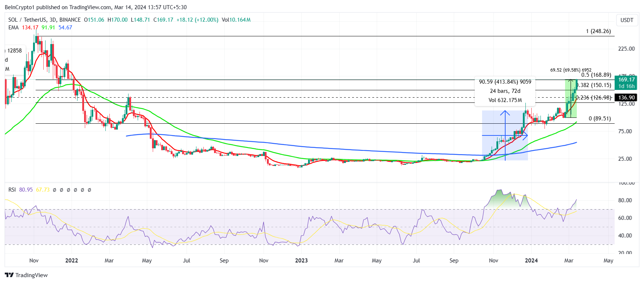Click the red EMA value 134.17
This screenshot has height=283, width=644.
pos(30,28)
